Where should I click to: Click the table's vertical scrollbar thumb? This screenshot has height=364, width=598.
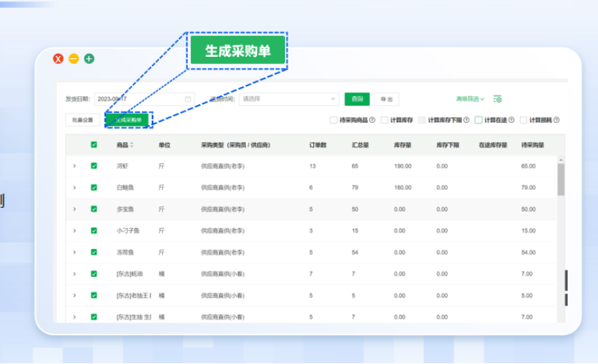pyautogui.click(x=561, y=180)
